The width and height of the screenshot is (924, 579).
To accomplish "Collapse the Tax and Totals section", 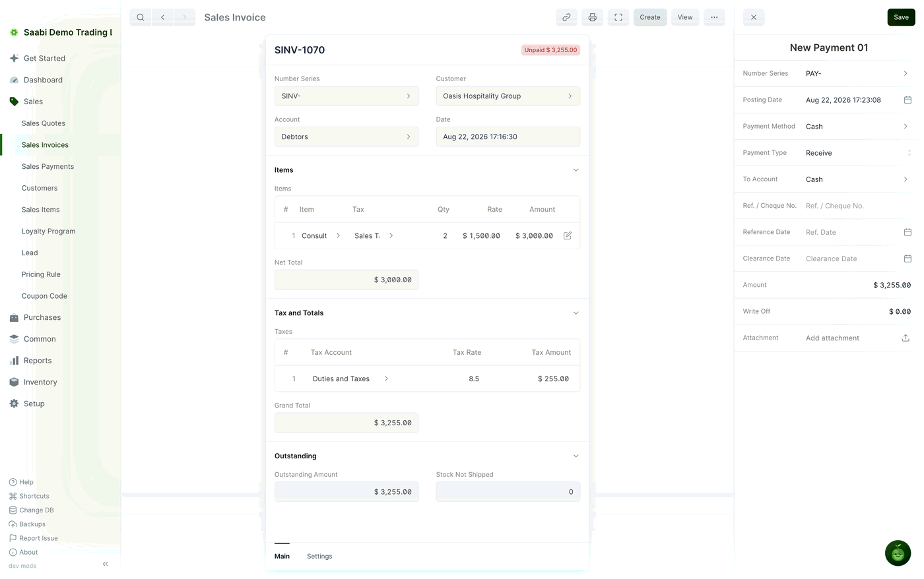I will 576,313.
